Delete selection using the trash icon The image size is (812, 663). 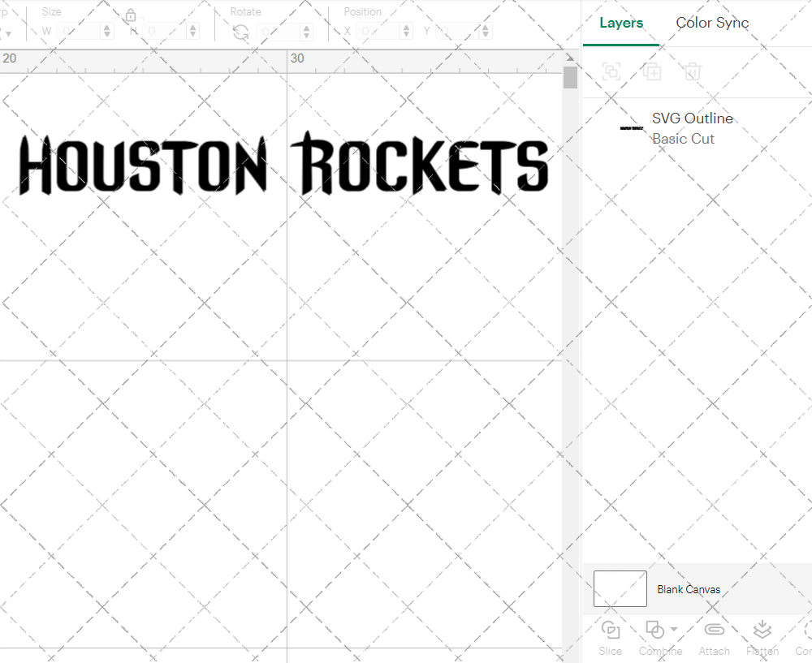point(692,71)
